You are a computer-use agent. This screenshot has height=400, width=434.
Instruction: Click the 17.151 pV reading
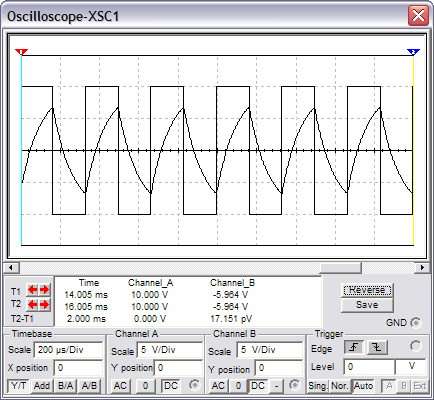pyautogui.click(x=231, y=319)
